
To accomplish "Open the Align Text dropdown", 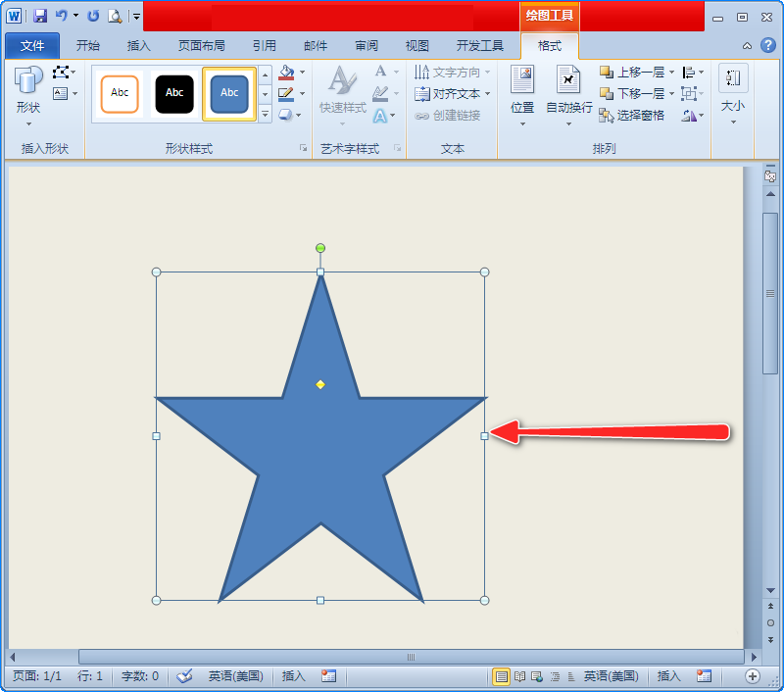I will (x=453, y=94).
